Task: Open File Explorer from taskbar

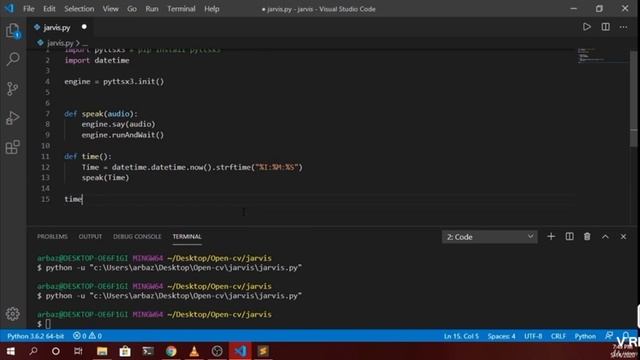Action: tap(102, 351)
